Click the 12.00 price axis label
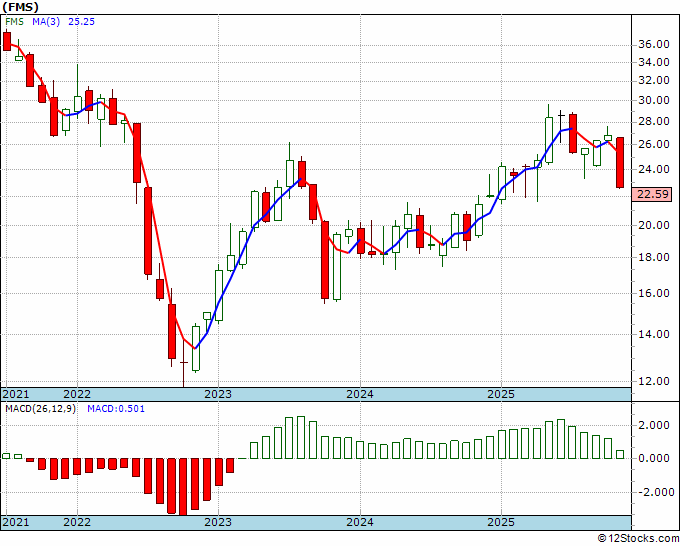The image size is (680, 546). [x=654, y=381]
